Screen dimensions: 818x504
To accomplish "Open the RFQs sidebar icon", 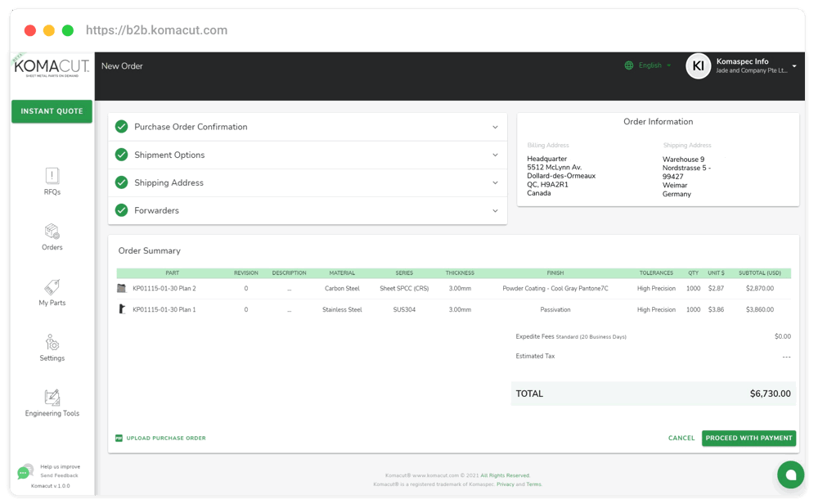I will click(52, 176).
